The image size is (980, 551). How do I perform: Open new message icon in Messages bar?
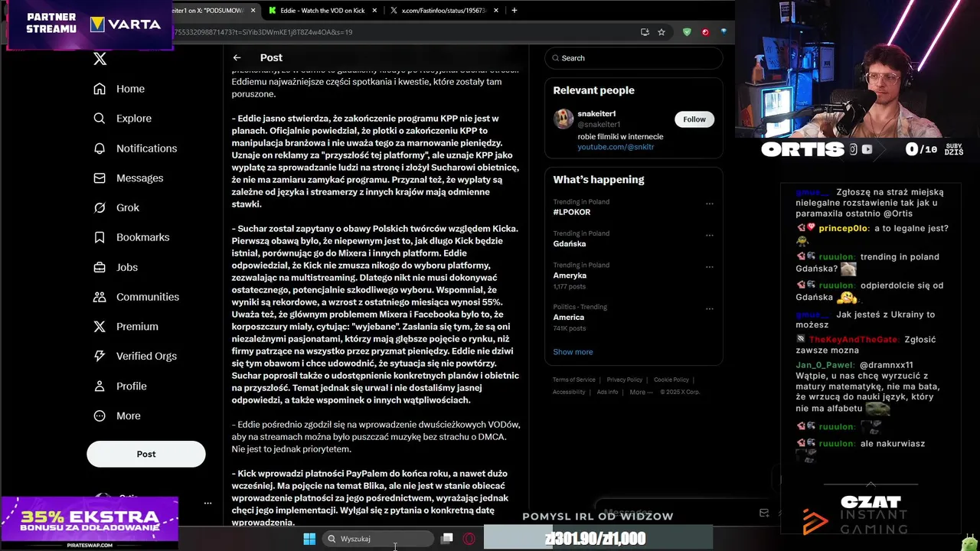pyautogui.click(x=763, y=513)
